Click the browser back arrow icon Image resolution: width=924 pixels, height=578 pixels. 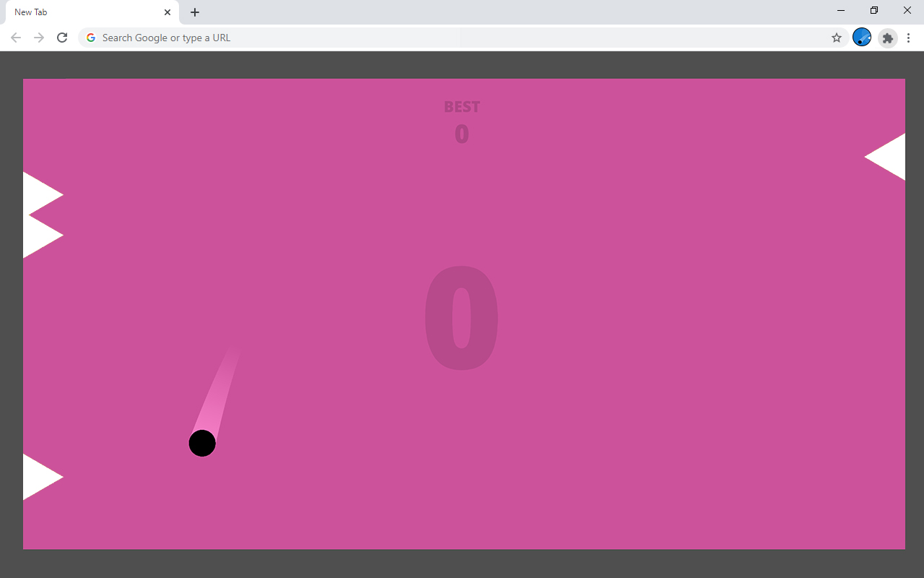click(15, 38)
